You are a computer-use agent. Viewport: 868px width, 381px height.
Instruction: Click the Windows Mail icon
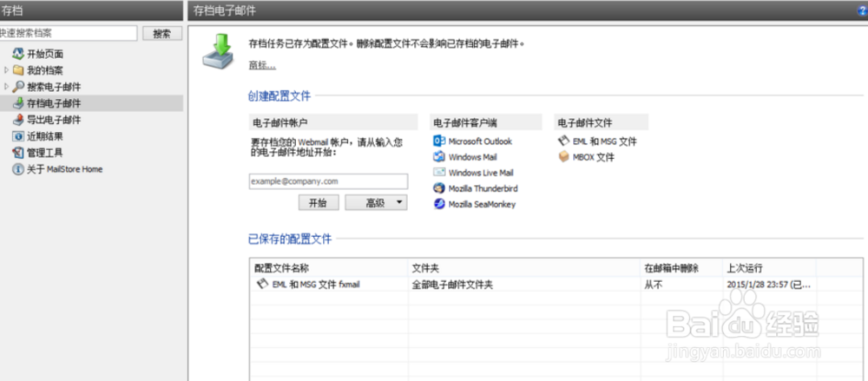click(x=439, y=157)
